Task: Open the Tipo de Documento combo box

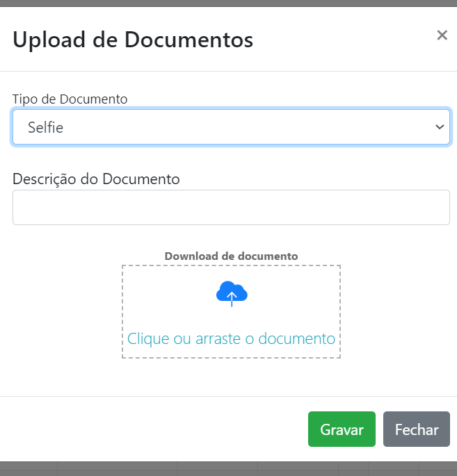Action: [x=231, y=127]
